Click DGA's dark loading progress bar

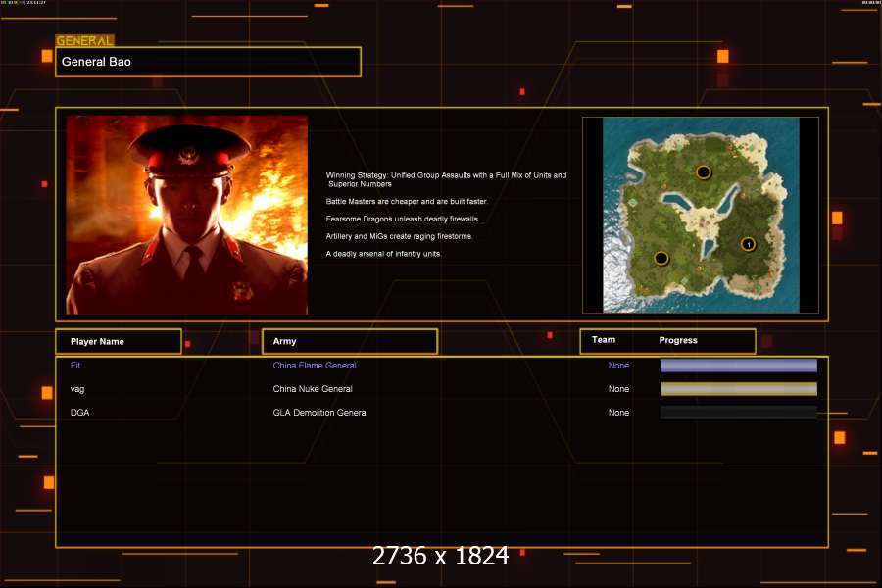pyautogui.click(x=739, y=413)
